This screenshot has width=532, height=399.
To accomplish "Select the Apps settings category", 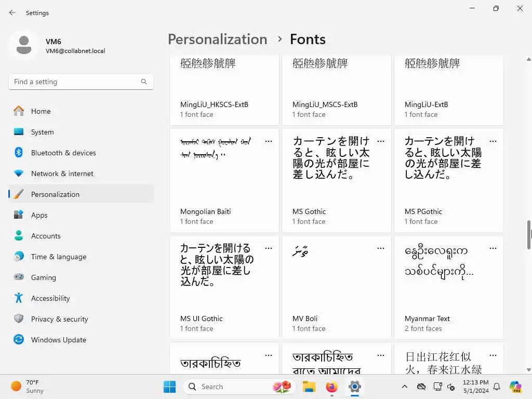I will pyautogui.click(x=81, y=215).
